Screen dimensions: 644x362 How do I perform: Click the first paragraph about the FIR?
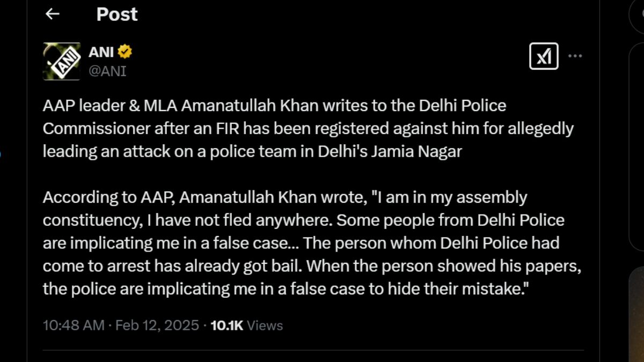[x=308, y=129]
